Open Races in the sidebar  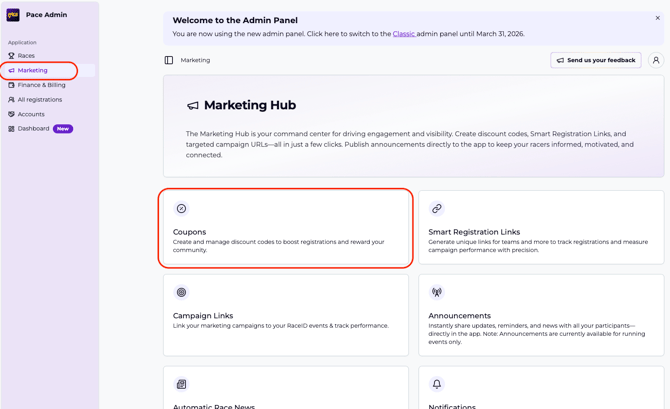26,56
